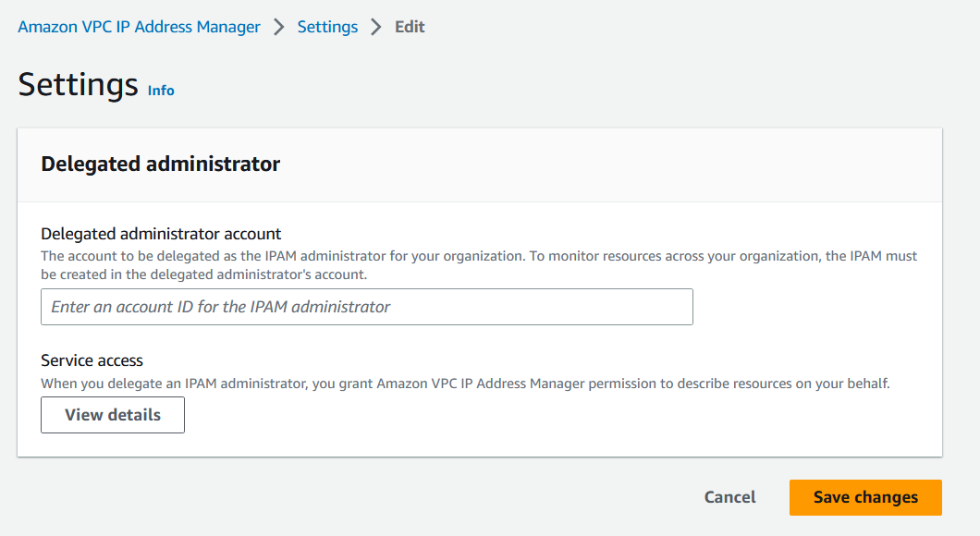980x536 pixels.
Task: Select the Edit breadcrumb entry
Action: pos(410,27)
